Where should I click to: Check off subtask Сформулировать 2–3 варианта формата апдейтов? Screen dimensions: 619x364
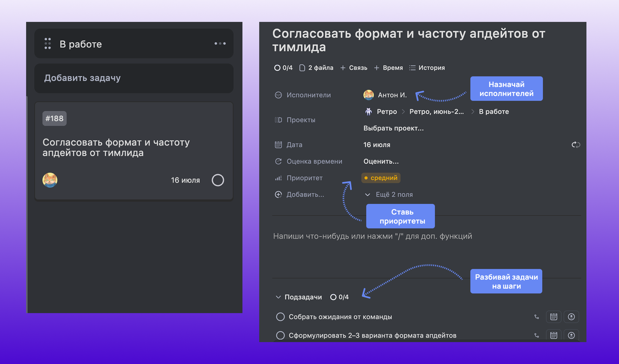point(280,335)
